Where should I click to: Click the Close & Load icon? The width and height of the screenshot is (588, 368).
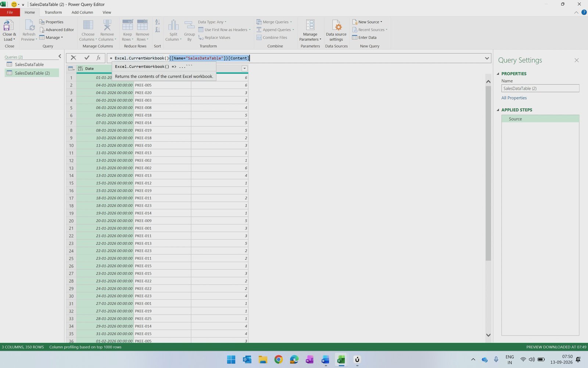pyautogui.click(x=9, y=25)
